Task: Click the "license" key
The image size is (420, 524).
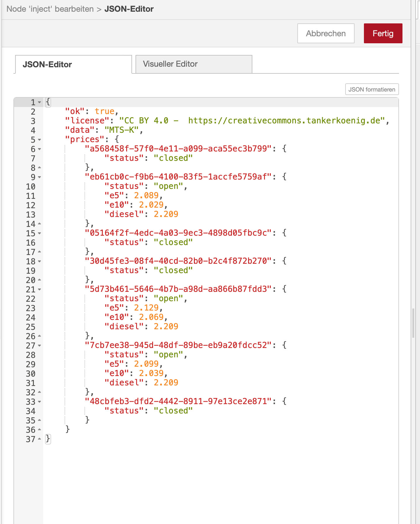Action: coord(87,121)
